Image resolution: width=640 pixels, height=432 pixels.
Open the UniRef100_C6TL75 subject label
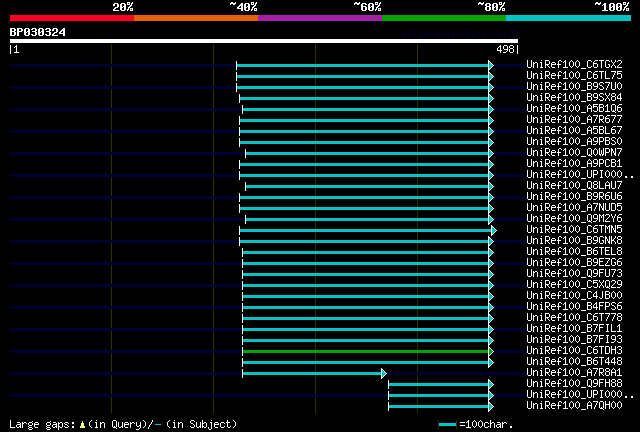click(574, 76)
